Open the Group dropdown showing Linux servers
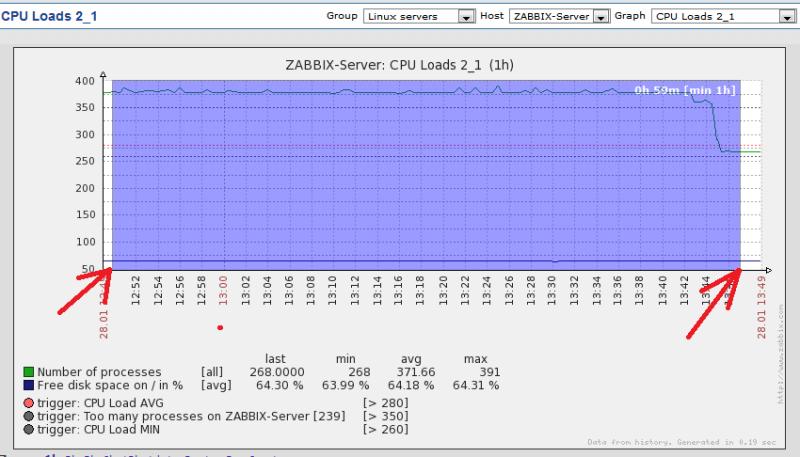This screenshot has width=800, height=457. (418, 17)
